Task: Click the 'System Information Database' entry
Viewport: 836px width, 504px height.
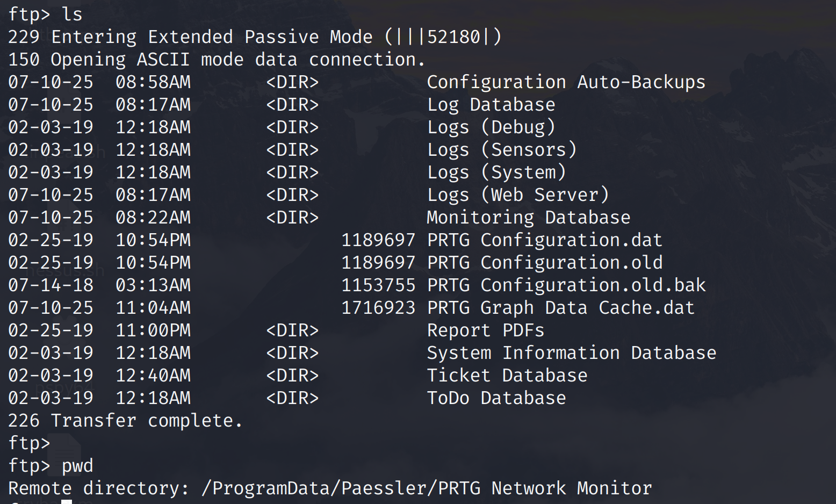Action: [572, 353]
